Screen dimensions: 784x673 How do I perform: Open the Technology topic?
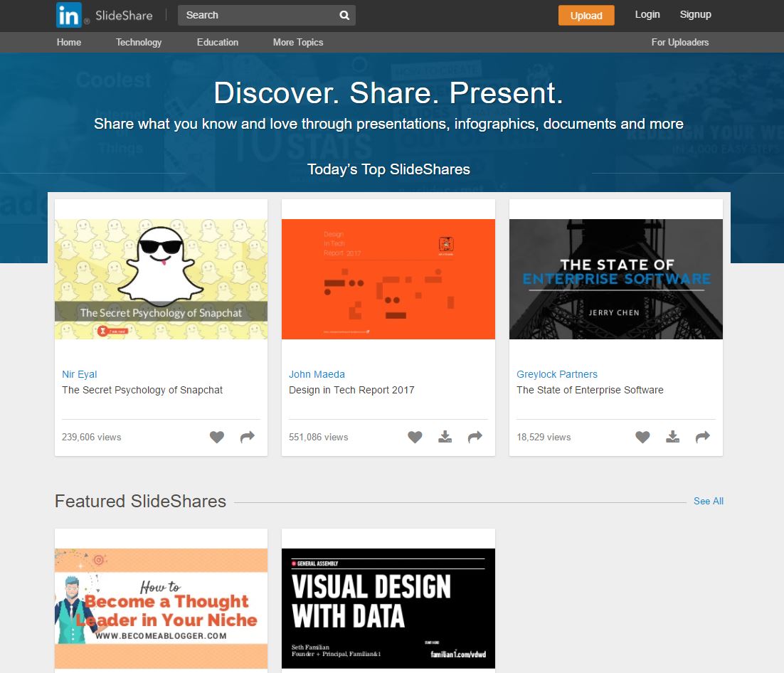click(x=139, y=43)
